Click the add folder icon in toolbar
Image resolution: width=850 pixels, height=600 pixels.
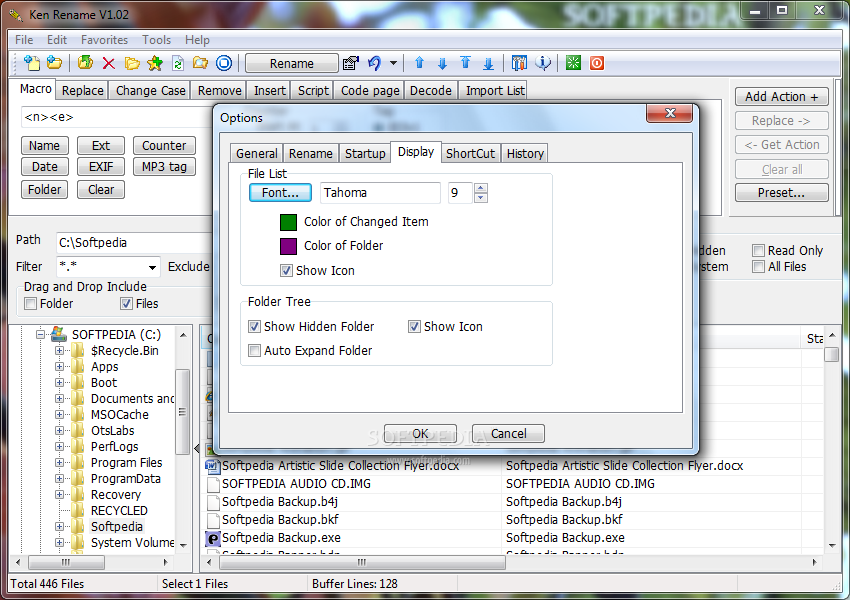[x=54, y=63]
